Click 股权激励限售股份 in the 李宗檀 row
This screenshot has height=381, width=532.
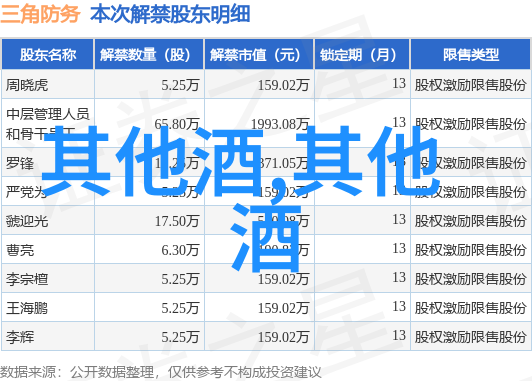click(470, 279)
